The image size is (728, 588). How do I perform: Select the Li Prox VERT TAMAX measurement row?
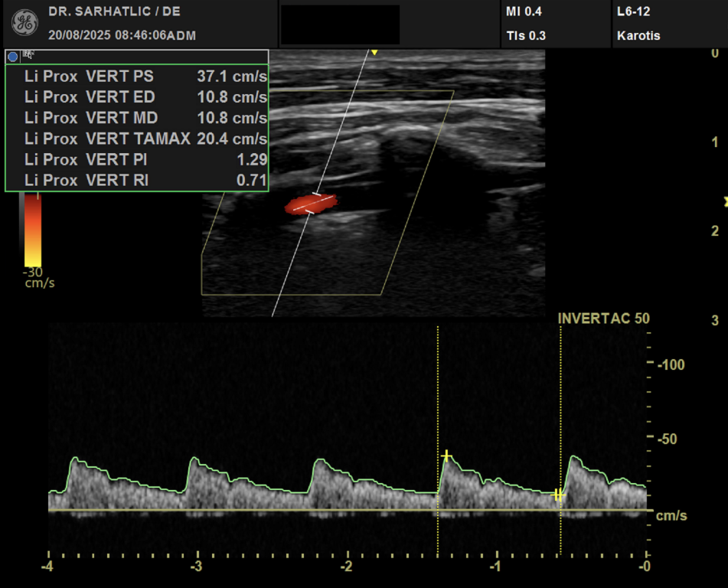145,139
